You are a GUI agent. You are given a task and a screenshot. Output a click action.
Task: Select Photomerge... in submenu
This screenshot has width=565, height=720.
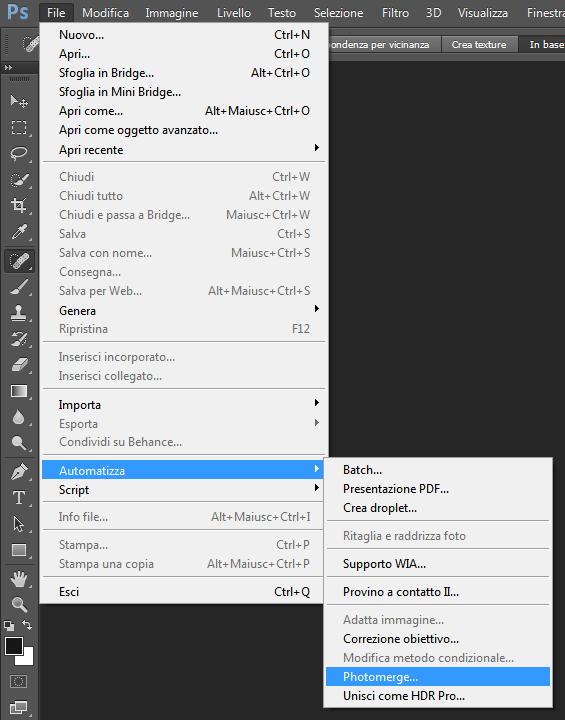[438, 676]
